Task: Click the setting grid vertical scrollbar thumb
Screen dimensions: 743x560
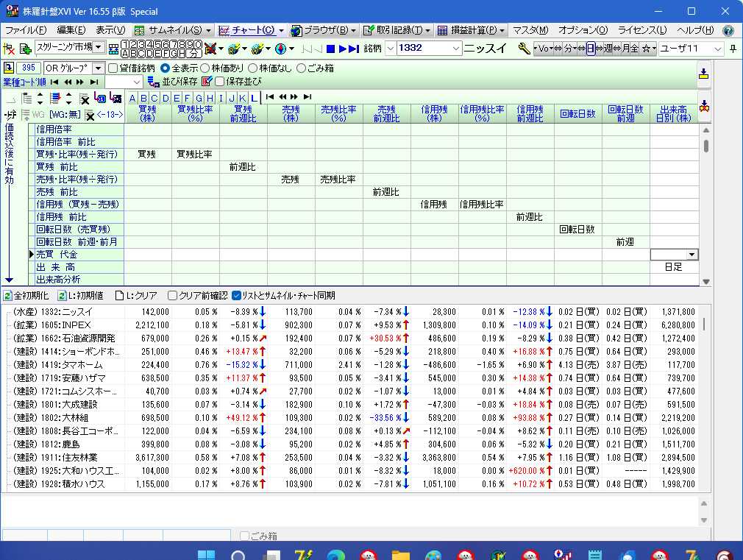Action: click(x=706, y=146)
